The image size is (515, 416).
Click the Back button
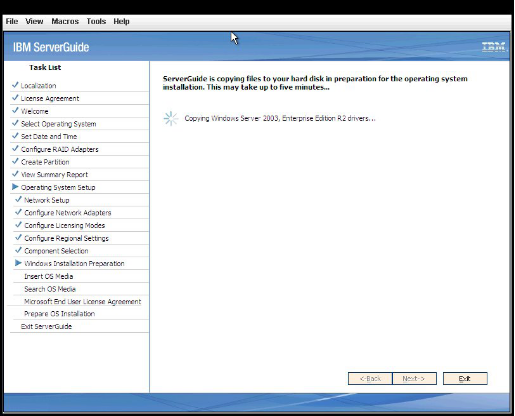370,378
